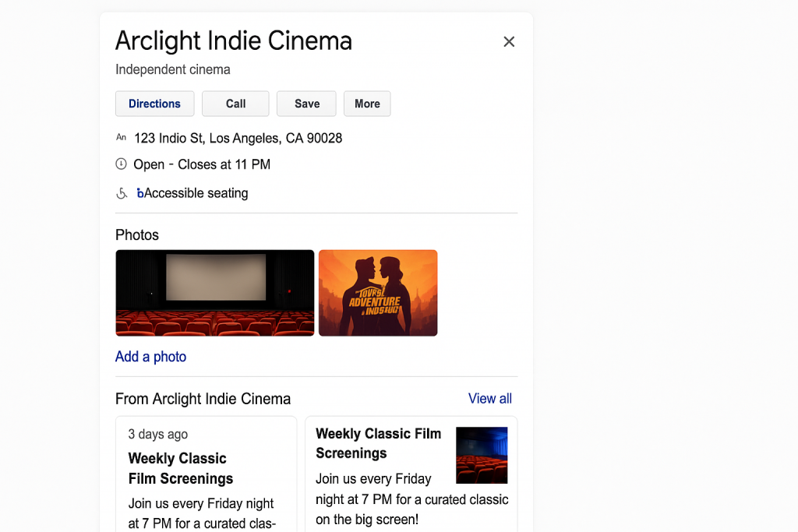Click the Photos section heading
The width and height of the screenshot is (798, 532).
137,235
